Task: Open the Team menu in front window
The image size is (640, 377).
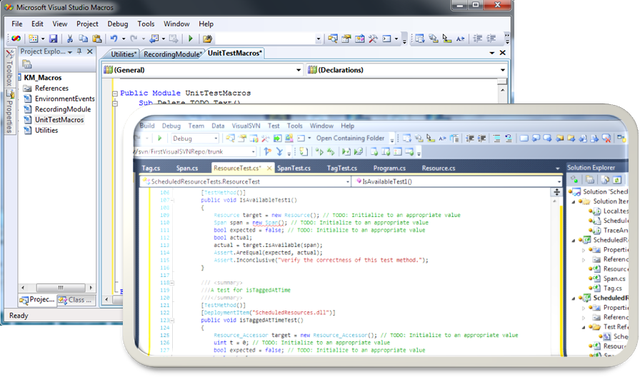Action: coord(196,126)
